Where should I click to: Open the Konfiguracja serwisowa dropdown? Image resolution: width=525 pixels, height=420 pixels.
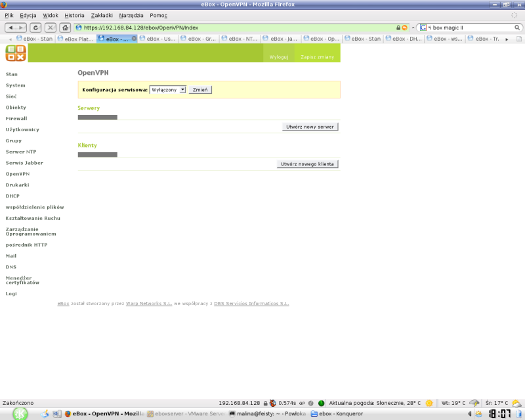[x=167, y=90]
